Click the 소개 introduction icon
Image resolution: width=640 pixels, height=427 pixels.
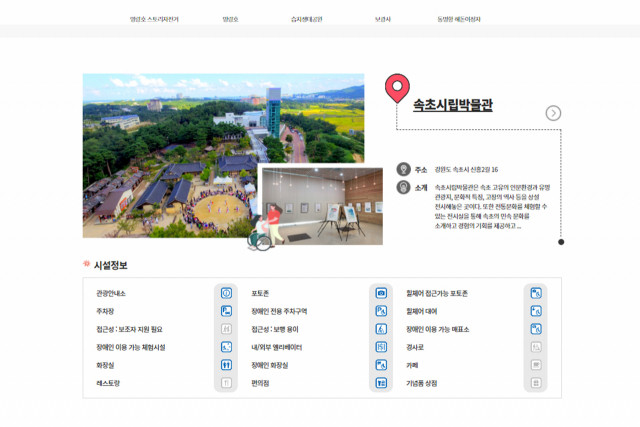pos(403,187)
